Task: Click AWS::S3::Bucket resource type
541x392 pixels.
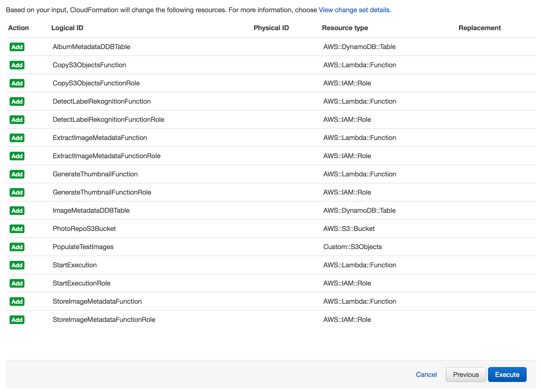Action: tap(349, 229)
